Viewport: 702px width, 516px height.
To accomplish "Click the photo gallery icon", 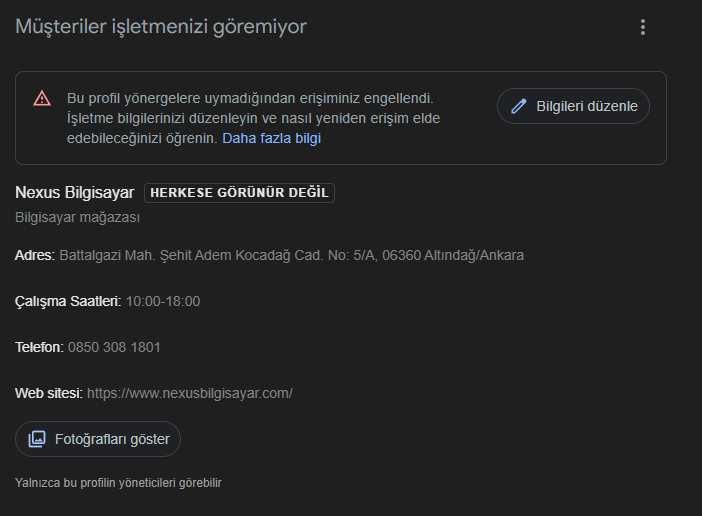I will [x=37, y=439].
